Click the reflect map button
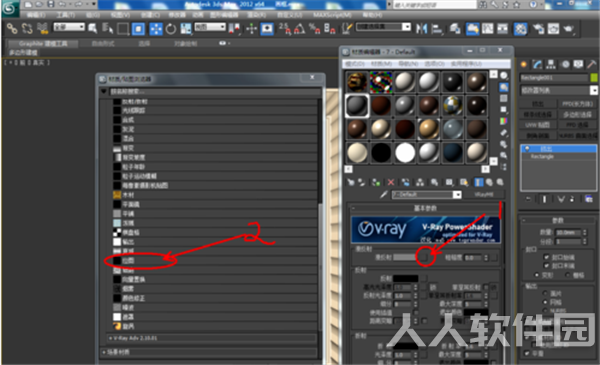 tap(424, 278)
